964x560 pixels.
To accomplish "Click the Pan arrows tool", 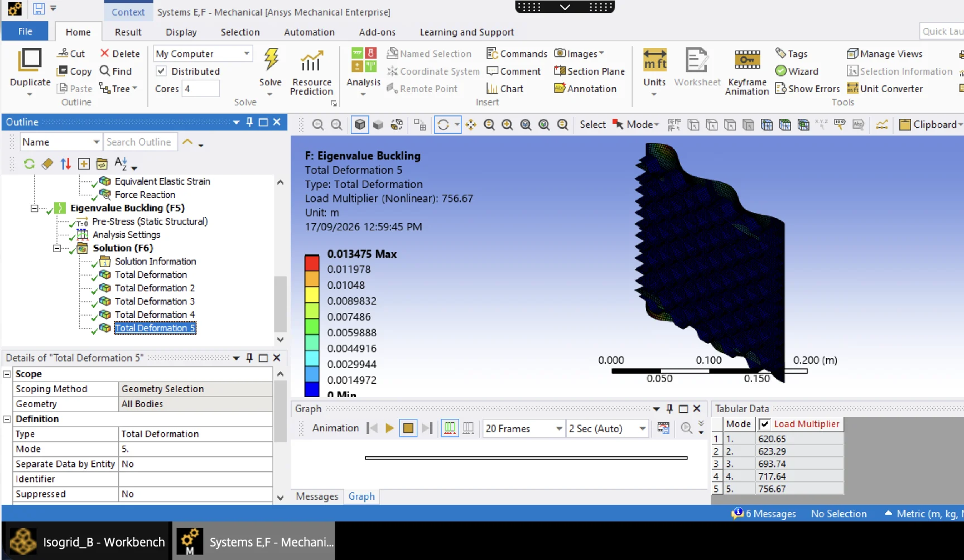I will click(x=471, y=125).
